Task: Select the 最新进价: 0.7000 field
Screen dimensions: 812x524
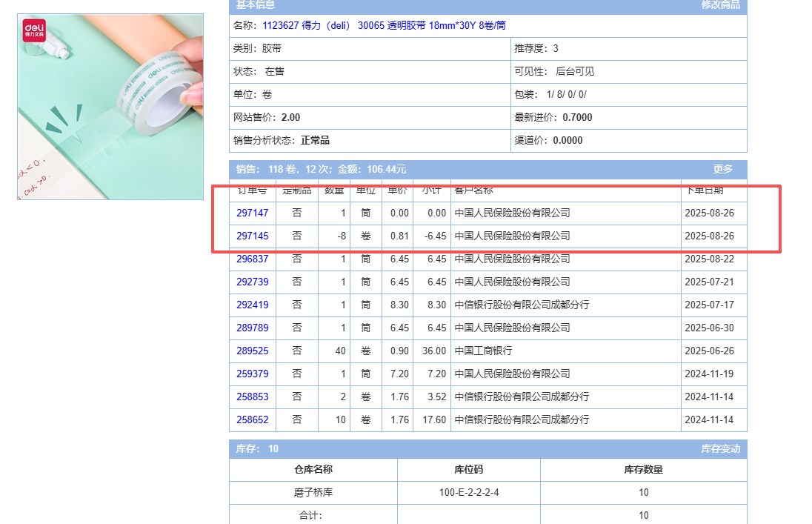Action: (629, 118)
